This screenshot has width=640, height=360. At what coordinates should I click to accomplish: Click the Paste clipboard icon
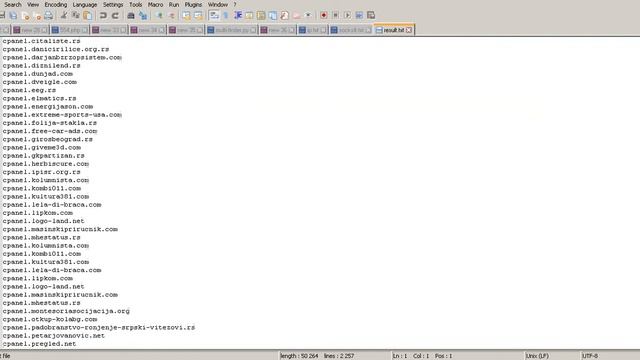[x=87, y=16]
